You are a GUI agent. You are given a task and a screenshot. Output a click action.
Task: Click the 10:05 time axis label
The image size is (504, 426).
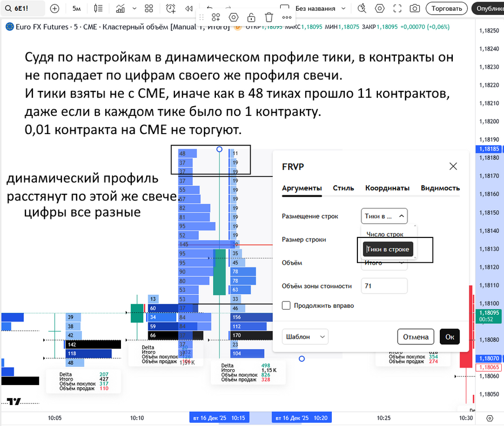[x=55, y=418]
